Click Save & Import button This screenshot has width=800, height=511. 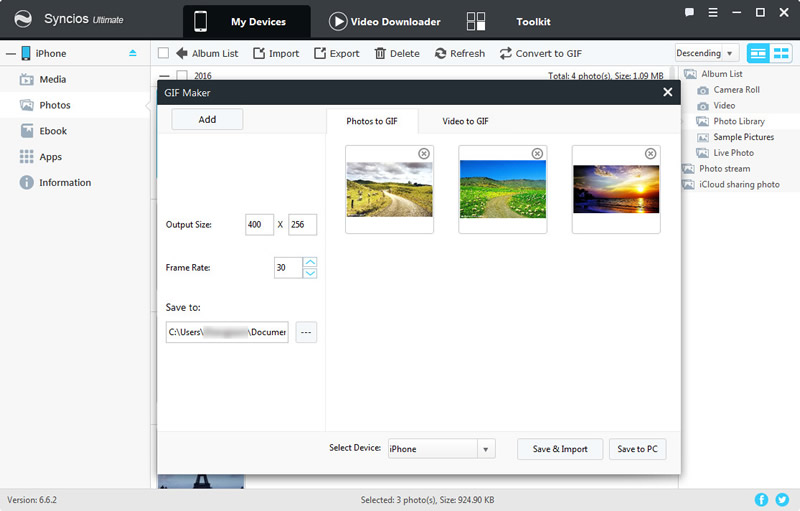pyautogui.click(x=560, y=449)
